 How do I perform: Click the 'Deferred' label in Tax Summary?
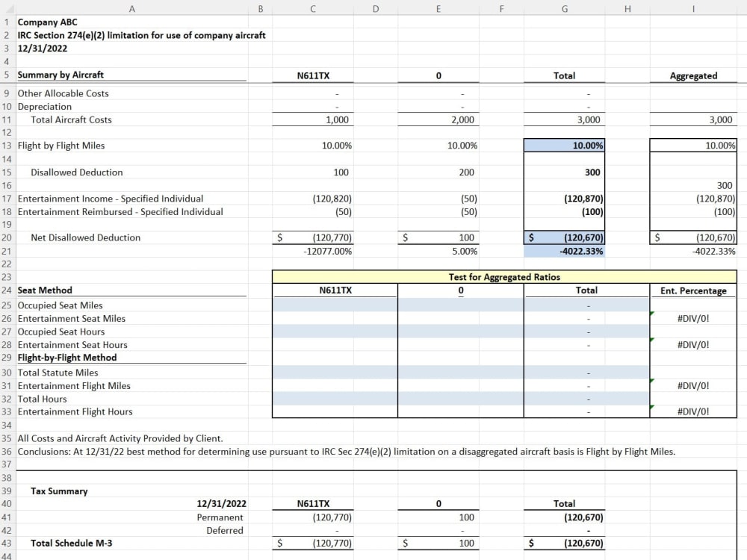click(x=224, y=530)
